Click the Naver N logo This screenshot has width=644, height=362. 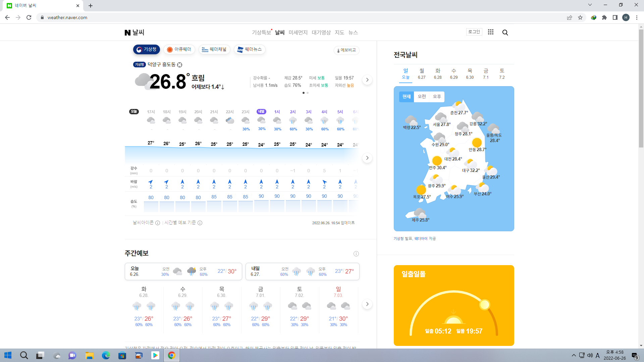point(127,33)
